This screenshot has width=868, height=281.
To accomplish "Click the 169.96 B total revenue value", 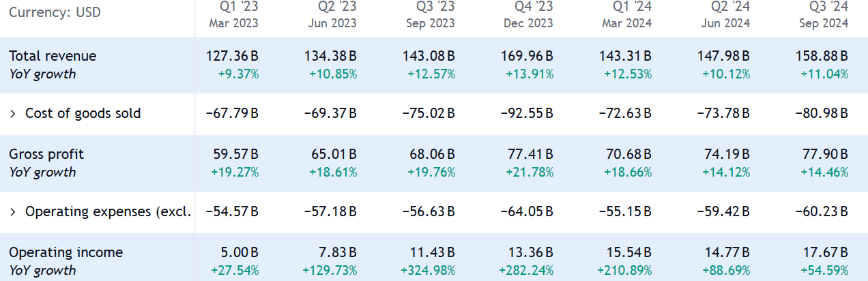I will tap(530, 57).
